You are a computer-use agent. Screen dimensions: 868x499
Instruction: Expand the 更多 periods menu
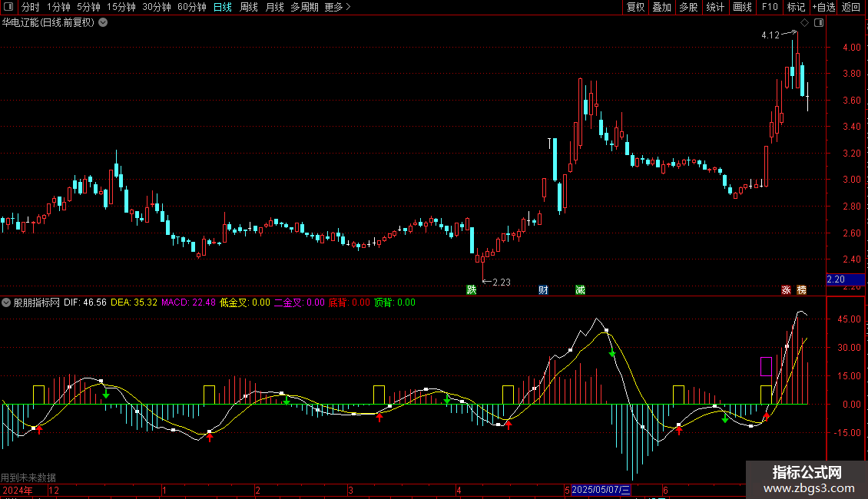(338, 7)
